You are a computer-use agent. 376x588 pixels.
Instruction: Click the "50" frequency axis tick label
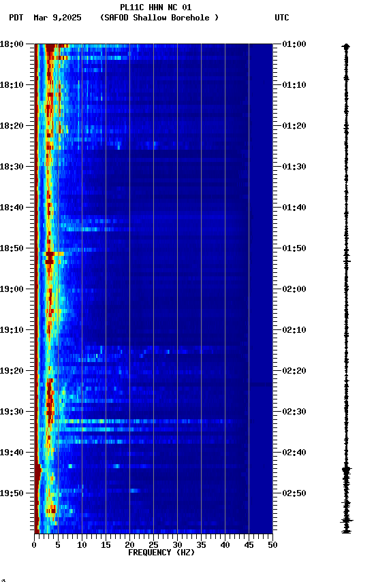(272, 545)
